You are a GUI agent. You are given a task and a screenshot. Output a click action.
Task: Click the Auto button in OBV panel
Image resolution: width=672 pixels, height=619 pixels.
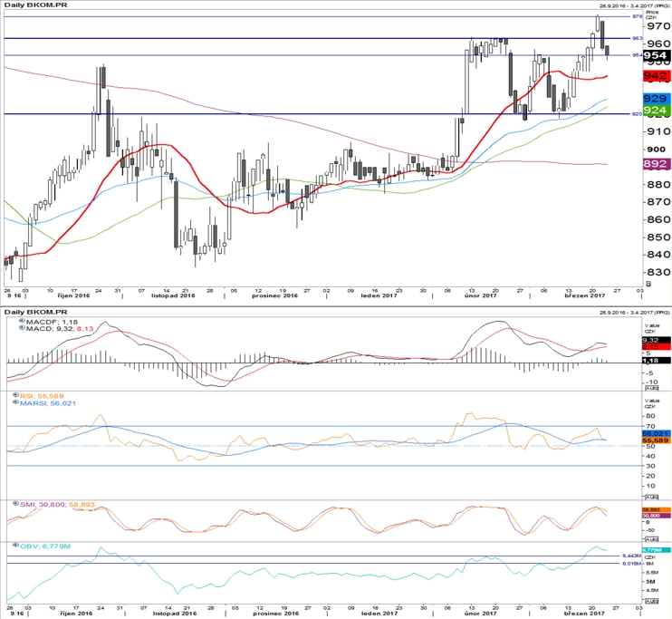point(651,601)
